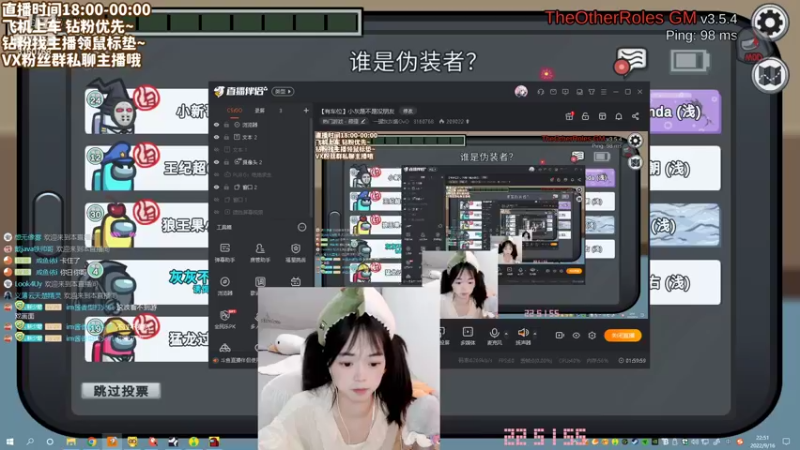
Task: Show the hidden 文本 1 source
Action: click(216, 149)
